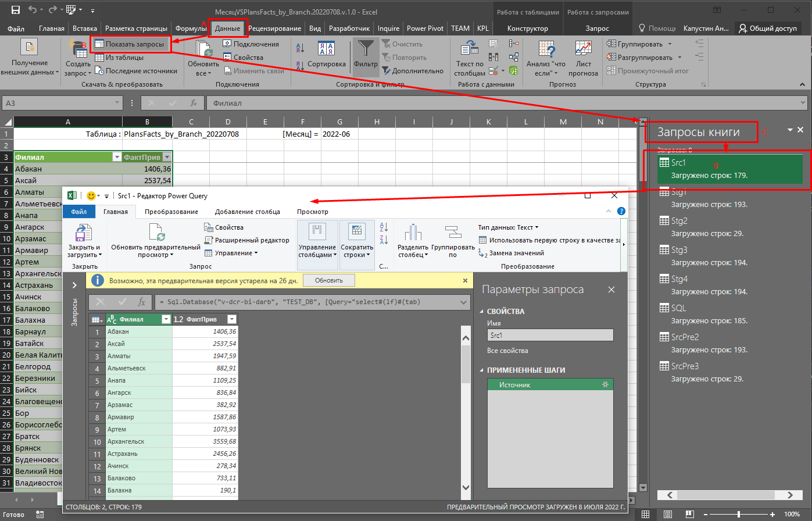Select the Stg2 query in Запросы книги
Viewport: 812px width, 521px height.
coord(731,227)
